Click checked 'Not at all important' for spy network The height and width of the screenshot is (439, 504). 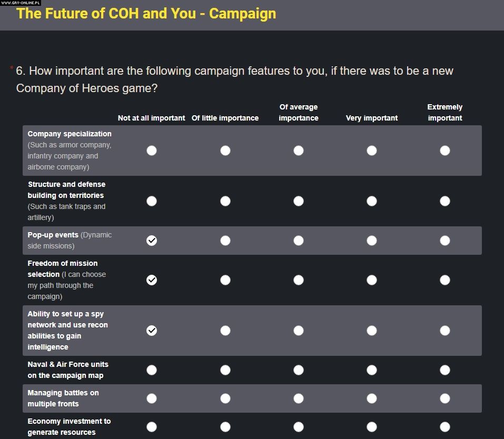pos(152,331)
